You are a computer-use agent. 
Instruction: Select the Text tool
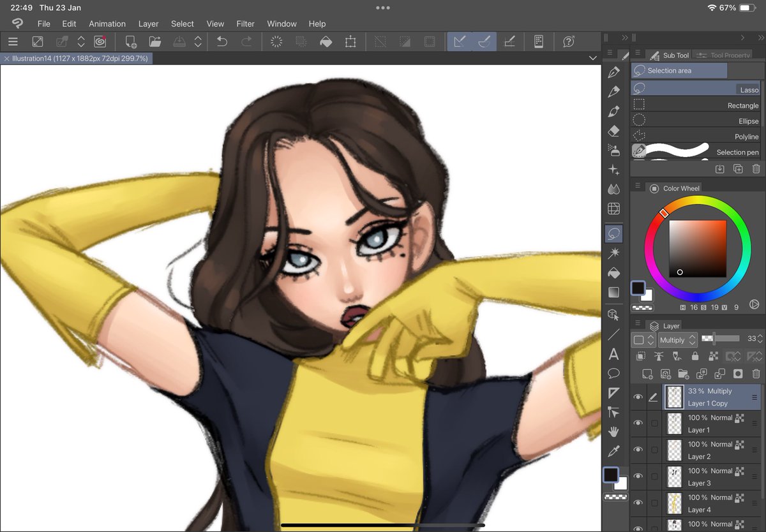tap(613, 354)
